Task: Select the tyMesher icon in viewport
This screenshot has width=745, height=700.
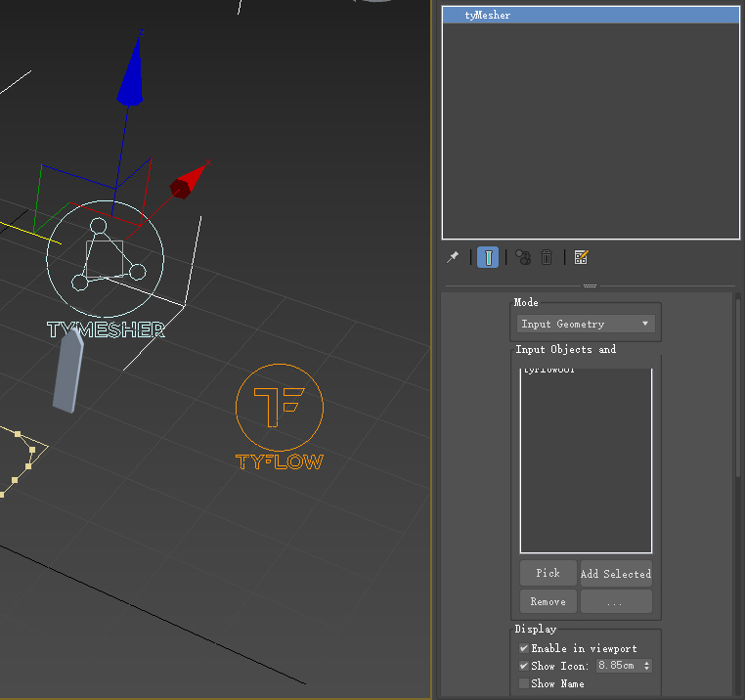Action: point(106,259)
